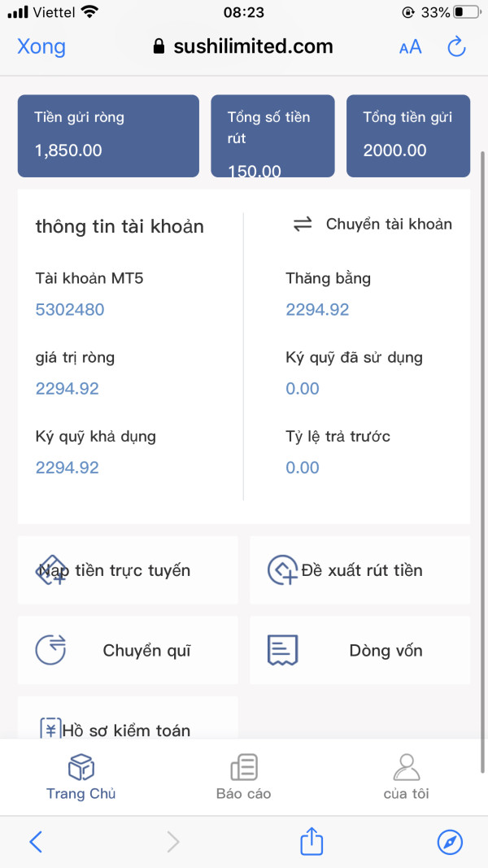Go back with the browser back arrow

pyautogui.click(x=36, y=841)
